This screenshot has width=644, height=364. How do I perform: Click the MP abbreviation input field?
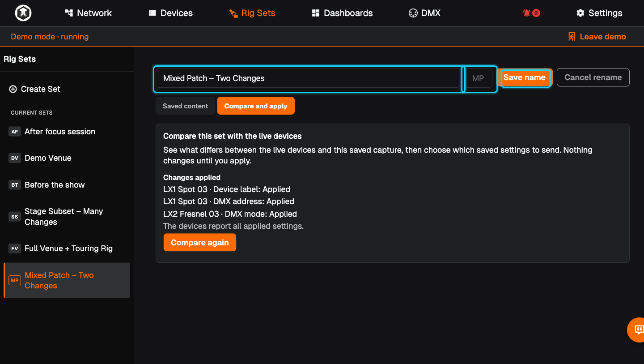478,78
